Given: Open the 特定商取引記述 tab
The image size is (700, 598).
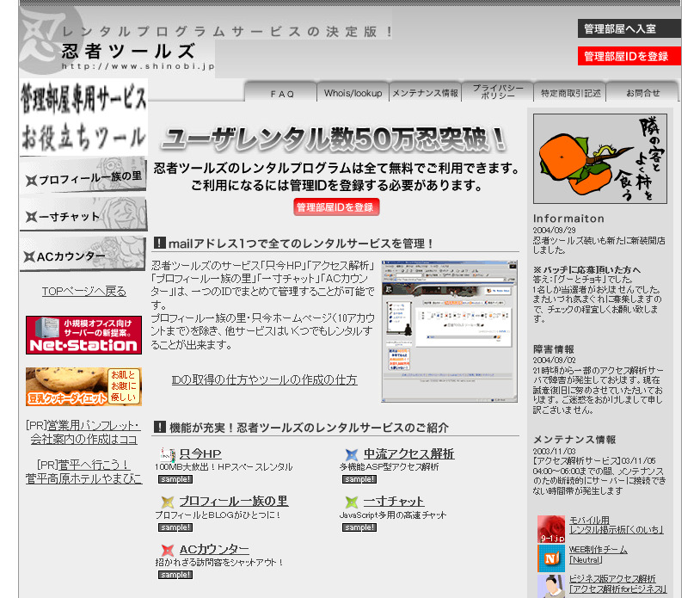Looking at the screenshot, I should click(x=570, y=93).
